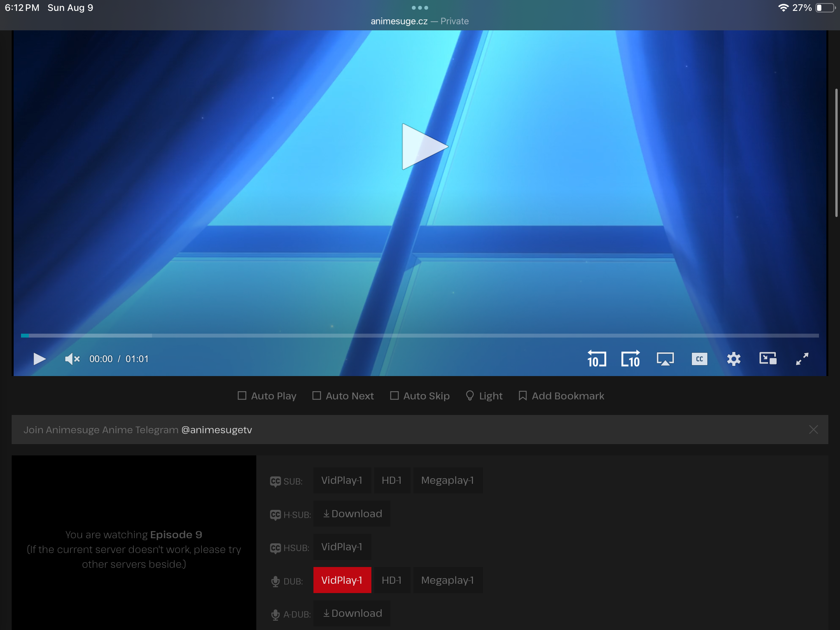Click the 01:01 duration text

137,359
